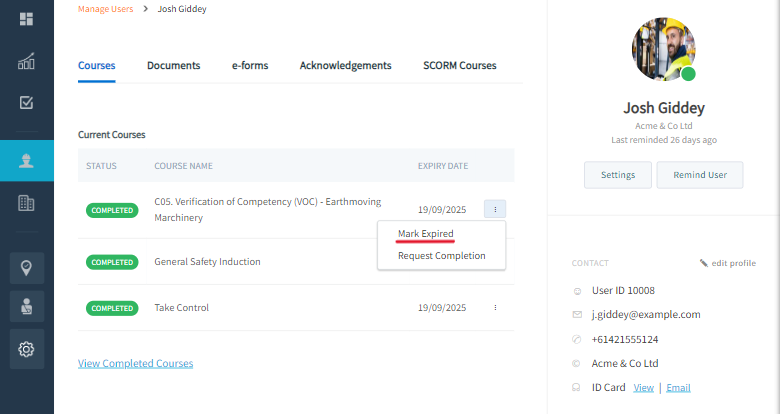Click the breadcrumb chevron after Manage Users
Screen dimensions: 780x414
click(x=145, y=9)
